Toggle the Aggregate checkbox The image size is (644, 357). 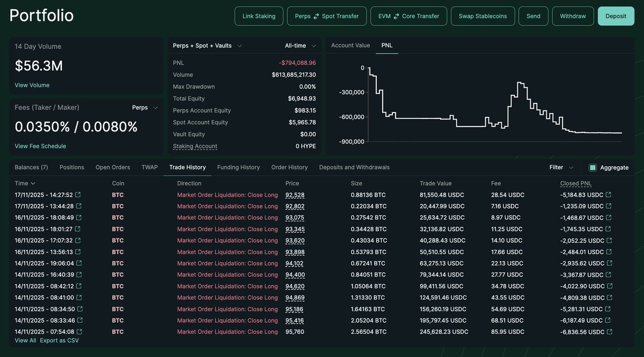pyautogui.click(x=592, y=167)
